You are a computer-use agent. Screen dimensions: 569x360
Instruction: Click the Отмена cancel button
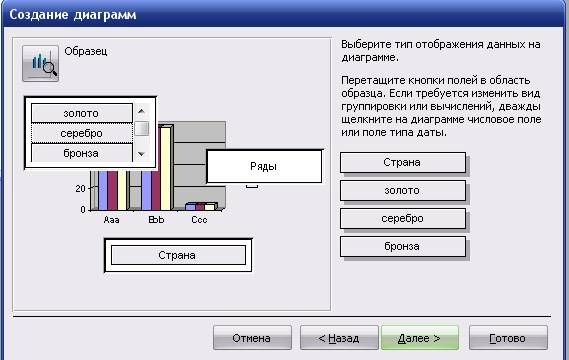click(252, 338)
